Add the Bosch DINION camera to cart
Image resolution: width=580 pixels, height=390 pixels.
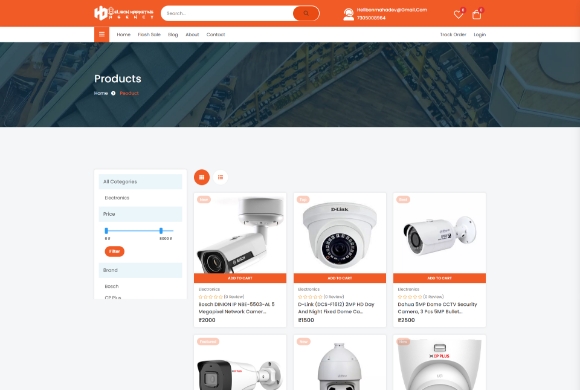(240, 278)
